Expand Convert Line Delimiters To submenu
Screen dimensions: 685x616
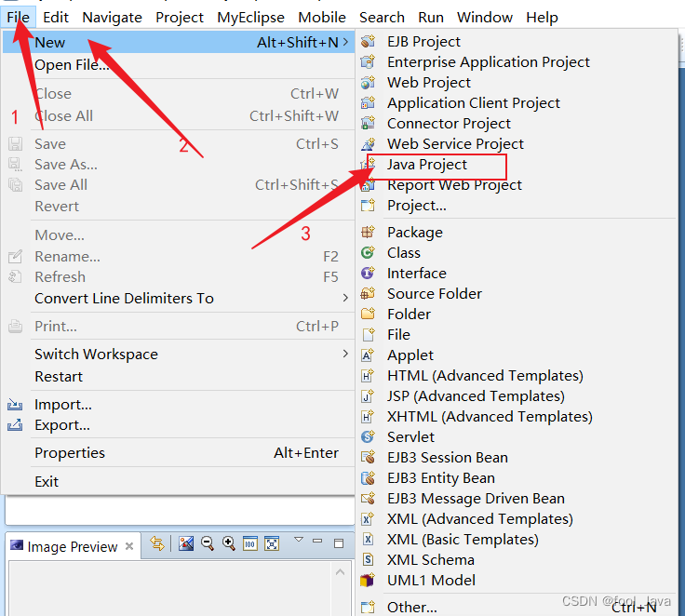pos(345,298)
